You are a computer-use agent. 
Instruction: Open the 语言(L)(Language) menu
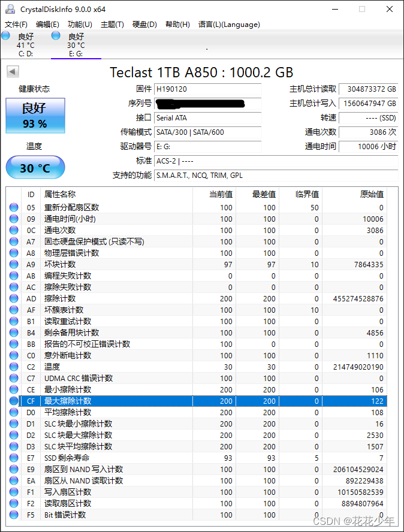[229, 25]
